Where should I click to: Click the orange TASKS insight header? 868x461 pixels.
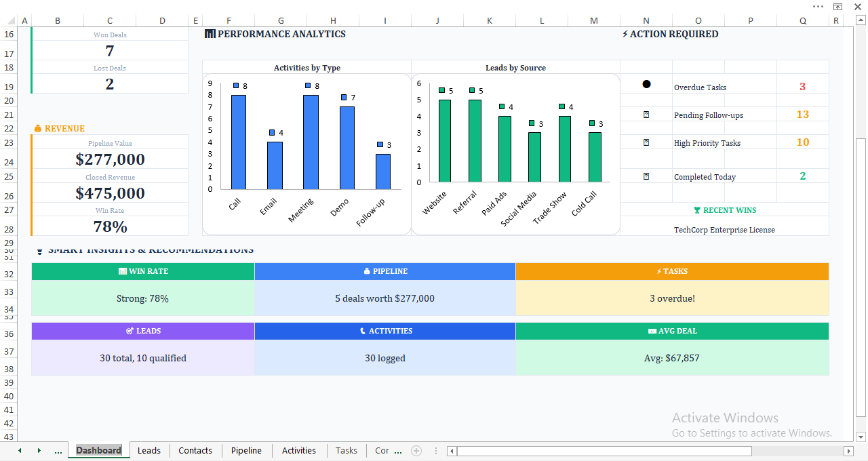click(x=672, y=271)
